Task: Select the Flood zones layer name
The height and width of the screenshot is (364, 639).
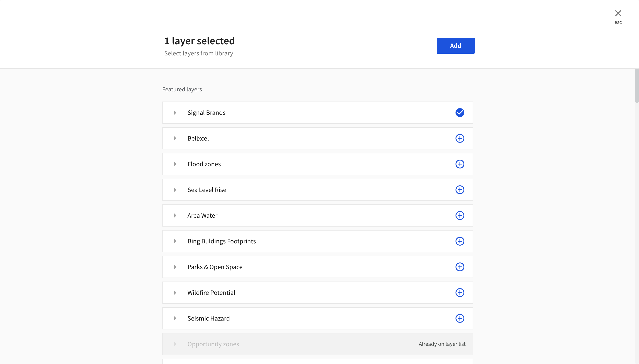Action: [x=204, y=164]
